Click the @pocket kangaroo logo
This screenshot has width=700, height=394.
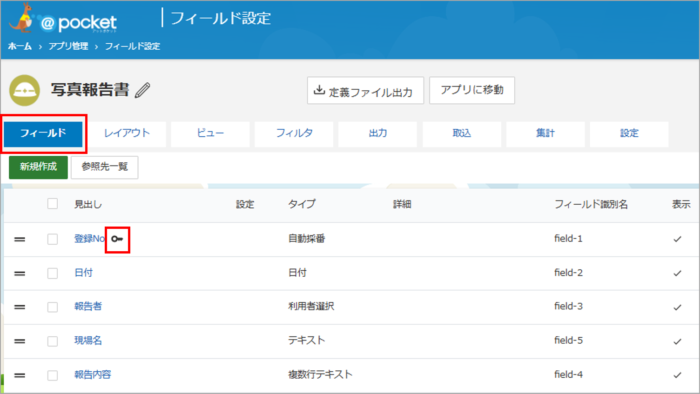click(62, 19)
